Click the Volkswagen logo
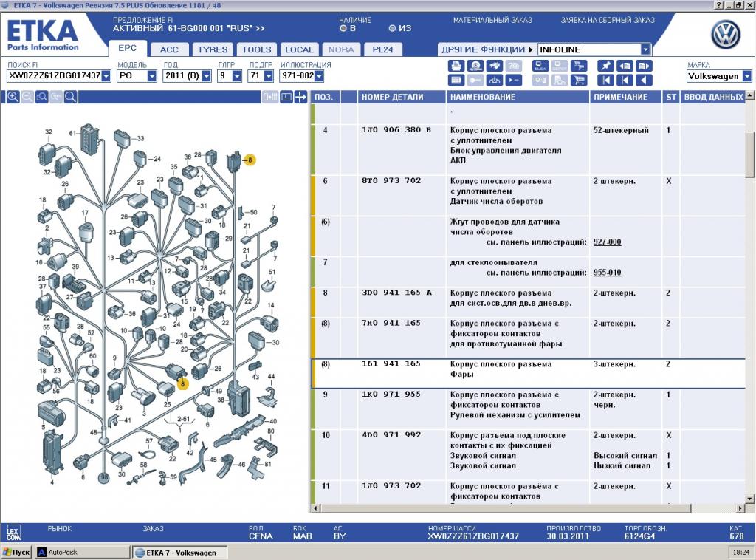Screen dimensions: 756x560 point(726,35)
